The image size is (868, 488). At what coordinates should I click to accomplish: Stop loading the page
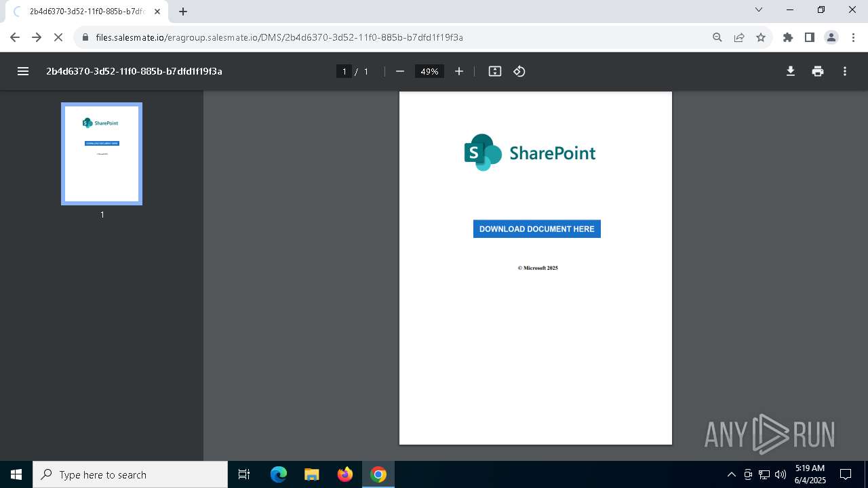point(58,37)
